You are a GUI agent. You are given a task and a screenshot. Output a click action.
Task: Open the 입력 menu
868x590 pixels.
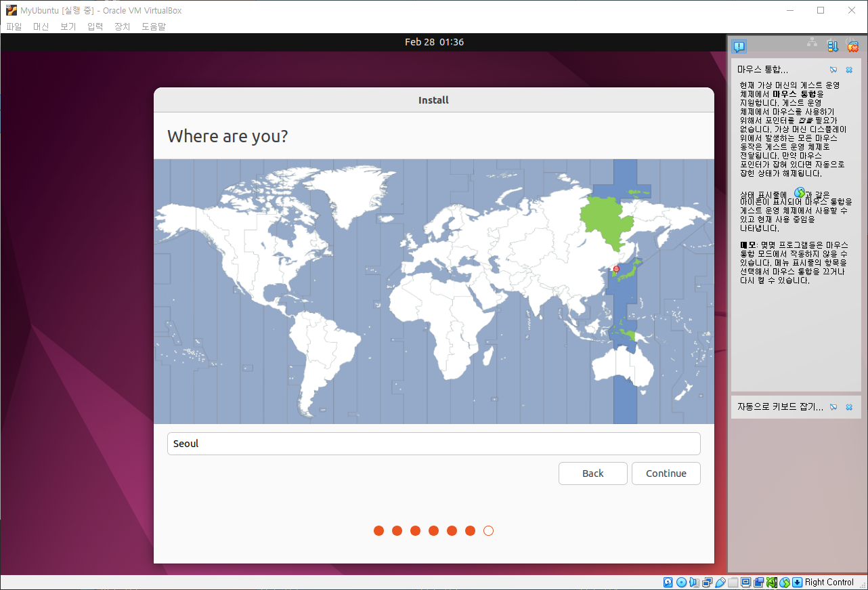(95, 26)
